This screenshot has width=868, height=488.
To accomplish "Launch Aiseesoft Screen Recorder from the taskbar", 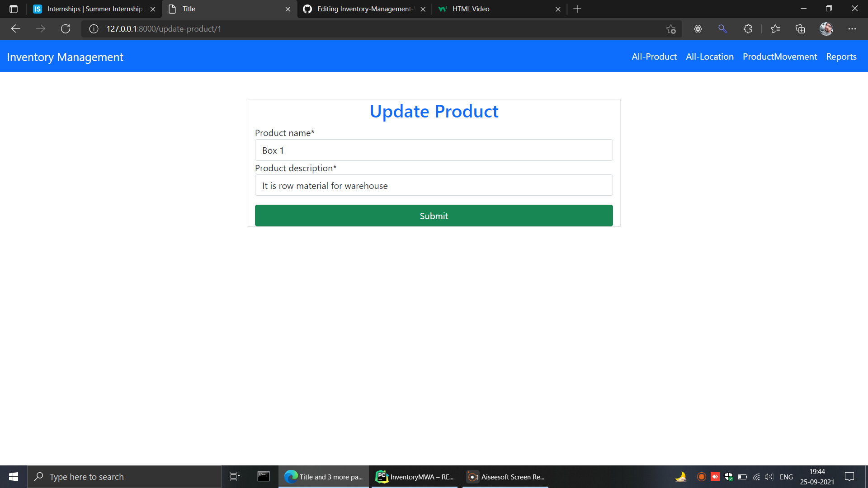I will (x=505, y=477).
